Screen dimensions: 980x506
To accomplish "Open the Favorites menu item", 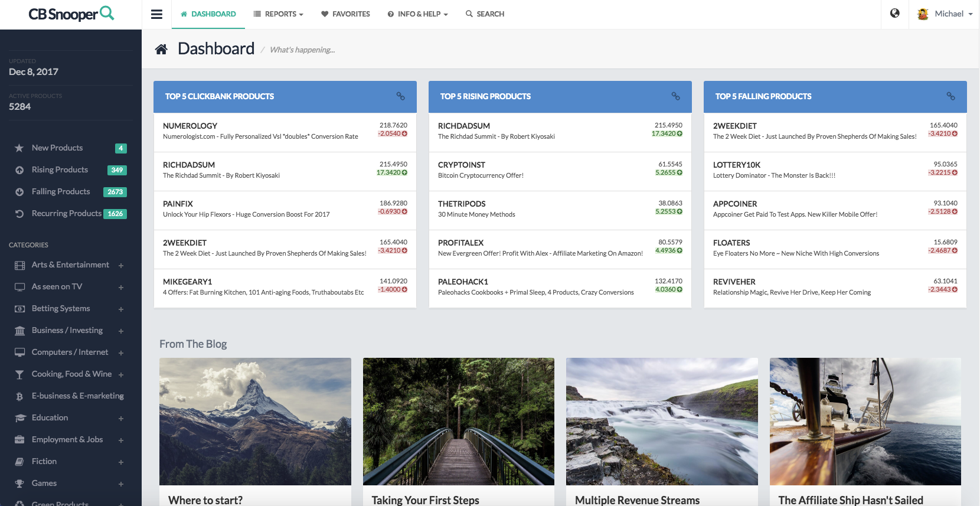I will [x=345, y=14].
